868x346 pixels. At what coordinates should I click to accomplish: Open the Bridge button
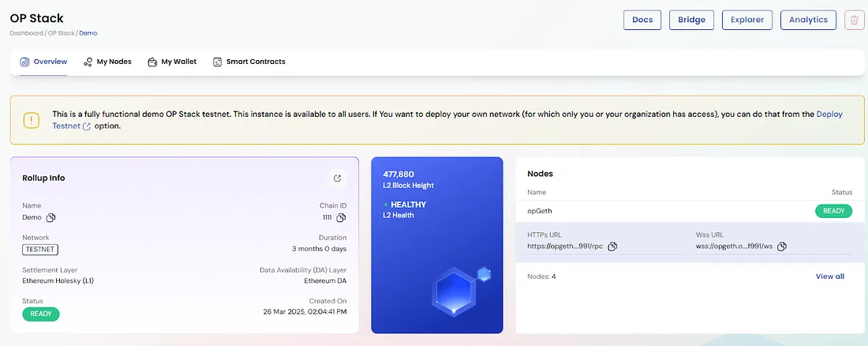(691, 20)
